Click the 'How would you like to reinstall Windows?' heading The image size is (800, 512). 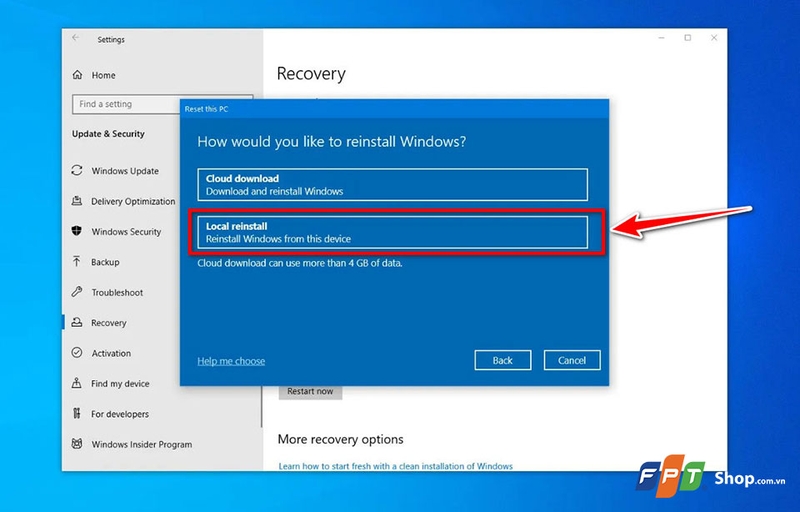(332, 142)
